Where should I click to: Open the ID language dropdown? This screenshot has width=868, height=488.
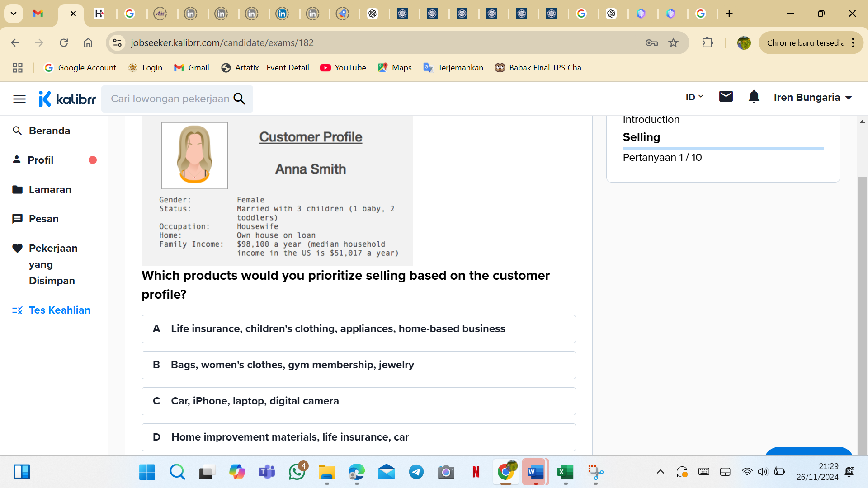pyautogui.click(x=694, y=97)
